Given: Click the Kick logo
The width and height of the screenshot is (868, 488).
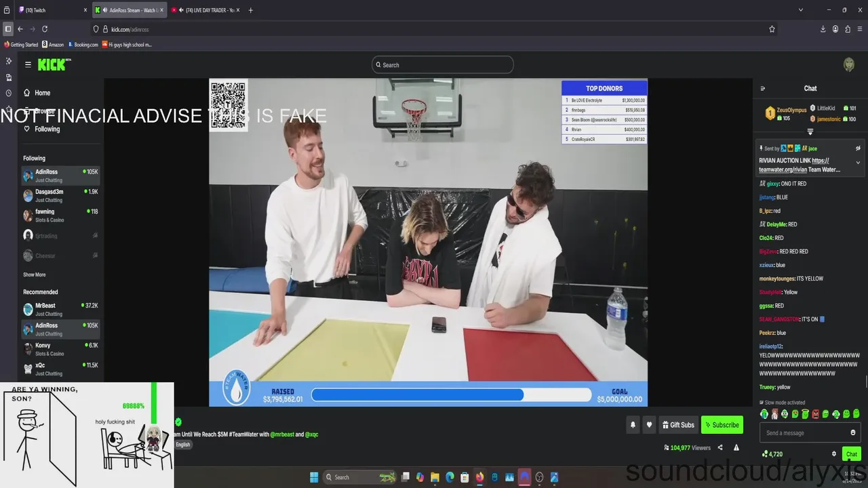Looking at the screenshot, I should (x=53, y=64).
